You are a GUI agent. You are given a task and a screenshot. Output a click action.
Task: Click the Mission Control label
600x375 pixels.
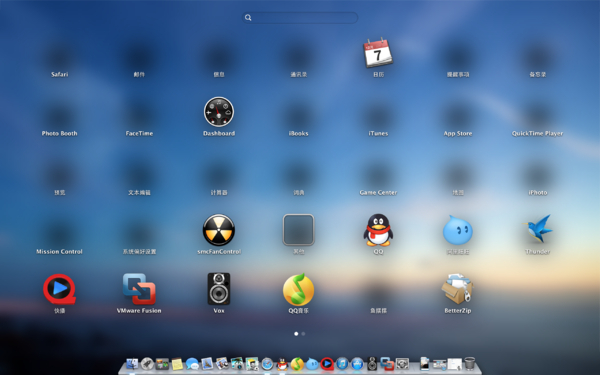click(x=59, y=251)
